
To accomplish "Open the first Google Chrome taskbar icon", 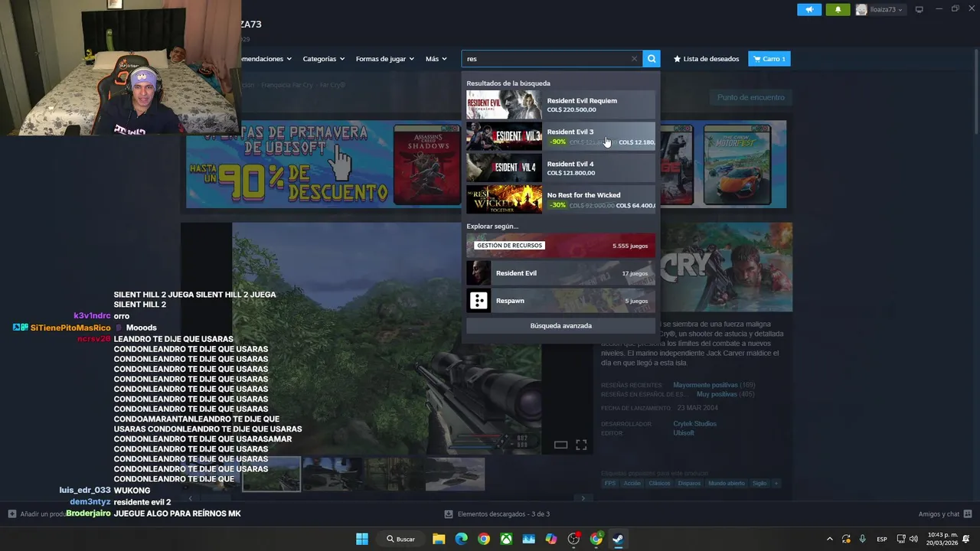I will click(484, 539).
